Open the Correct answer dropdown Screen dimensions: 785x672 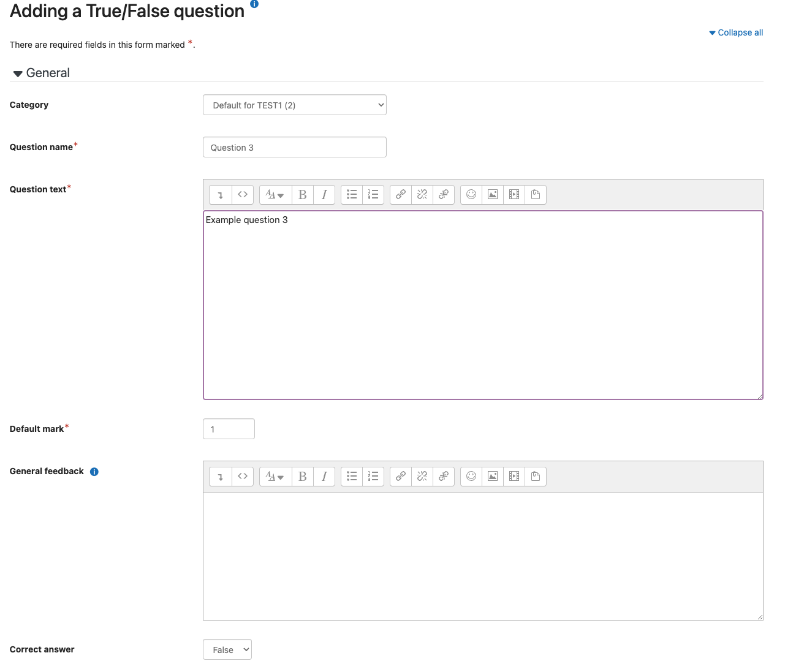(227, 649)
